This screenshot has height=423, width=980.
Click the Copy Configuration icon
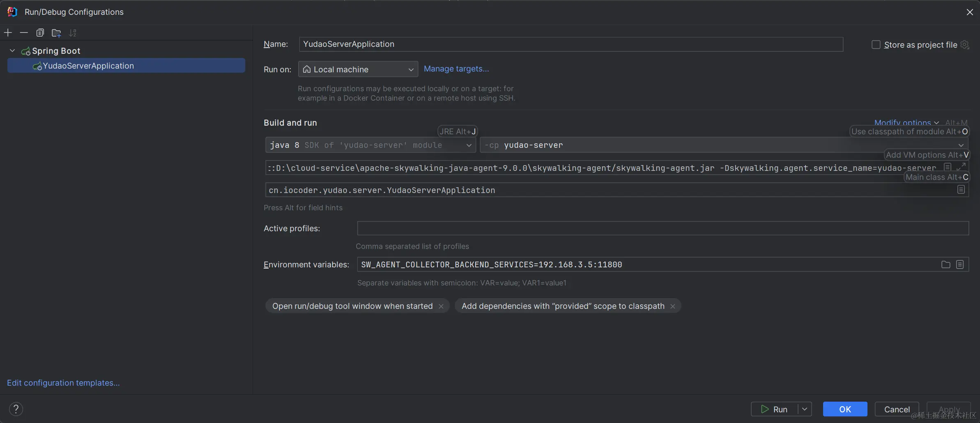pos(40,33)
